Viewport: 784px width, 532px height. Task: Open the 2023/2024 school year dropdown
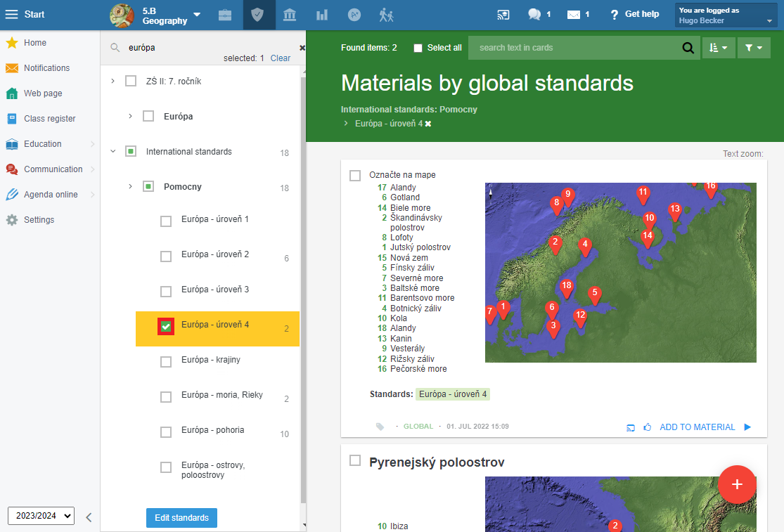pyautogui.click(x=41, y=516)
